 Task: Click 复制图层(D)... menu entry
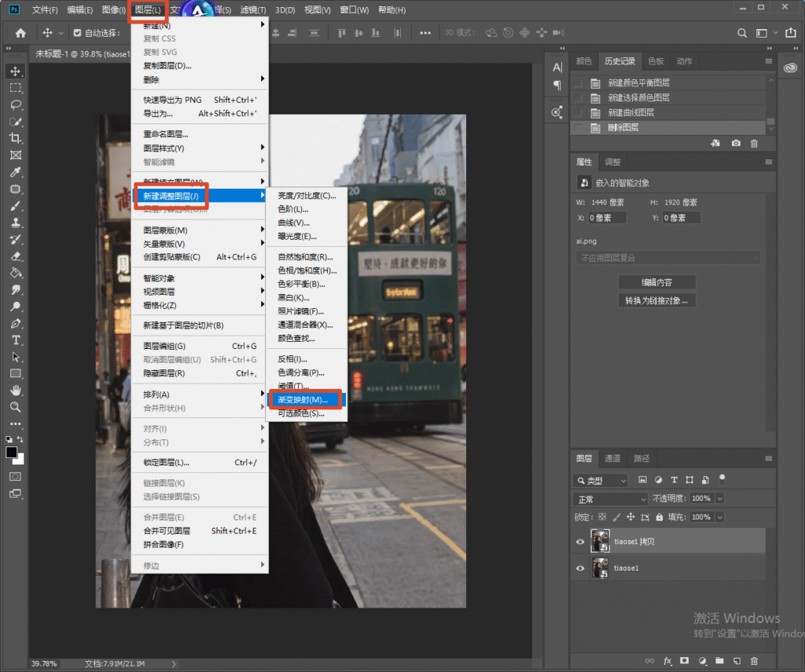point(199,66)
